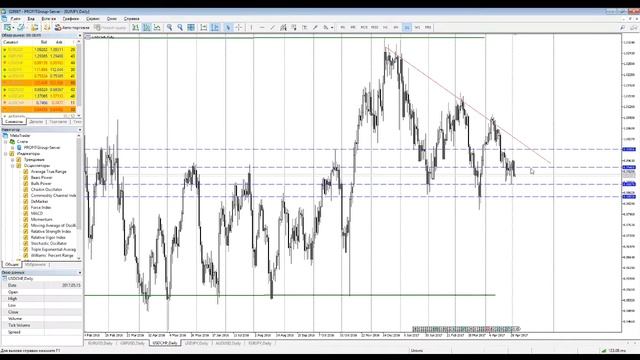Screen dimensions: 640x360
Task: Switch to EURUSD,Daily chart tab
Action: pyautogui.click(x=100, y=343)
